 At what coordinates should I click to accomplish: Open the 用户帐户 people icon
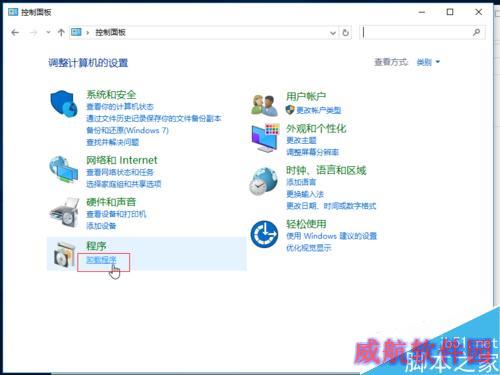264,105
